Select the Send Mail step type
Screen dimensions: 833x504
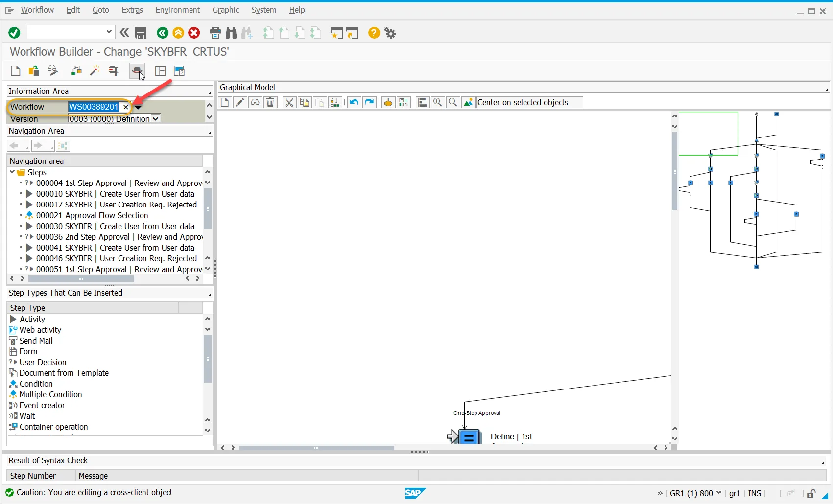coord(36,341)
